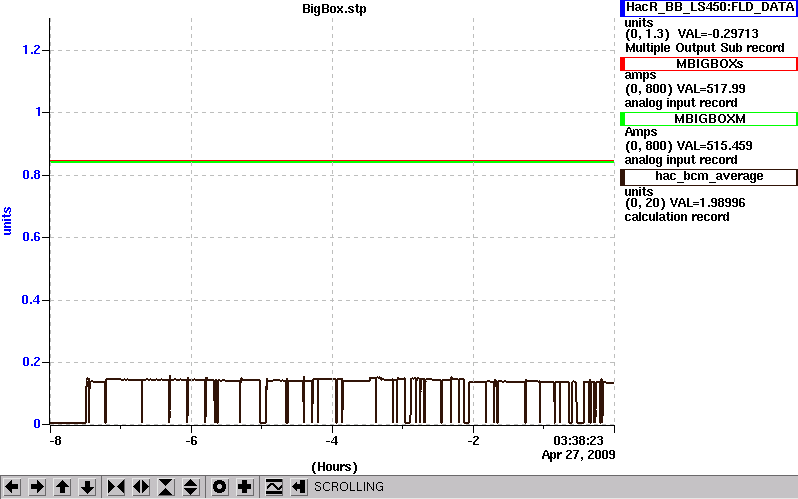798x499 pixels.
Task: Click the -2 x-axis tick label
Action: click(x=473, y=440)
